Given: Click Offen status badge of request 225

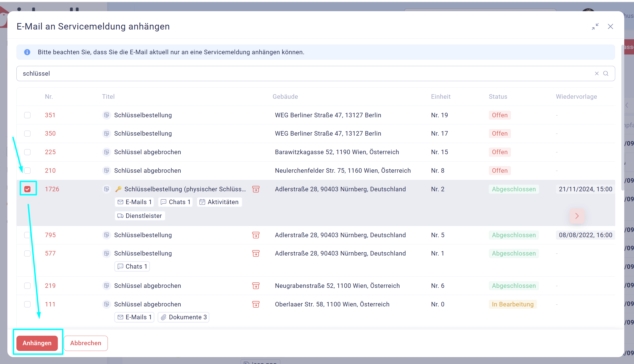Looking at the screenshot, I should click(500, 152).
